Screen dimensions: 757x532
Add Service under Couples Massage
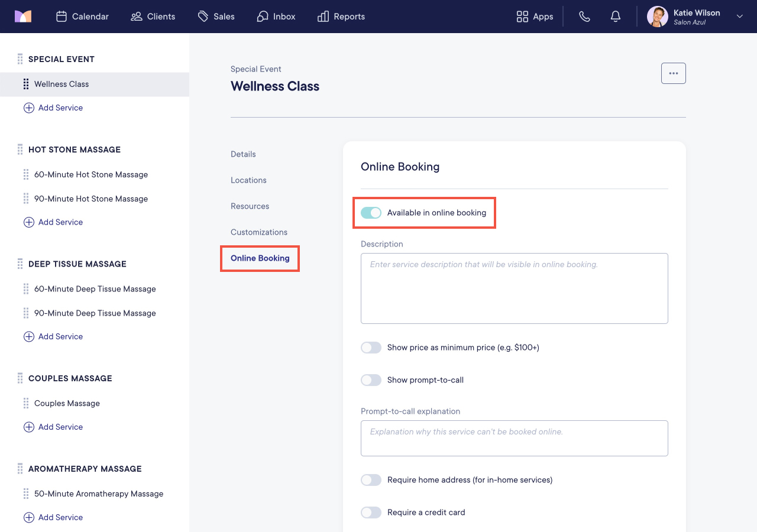53,427
